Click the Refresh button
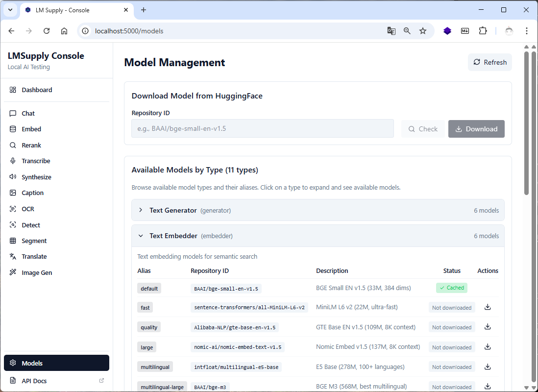Image resolution: width=538 pixels, height=392 pixels. pos(489,62)
